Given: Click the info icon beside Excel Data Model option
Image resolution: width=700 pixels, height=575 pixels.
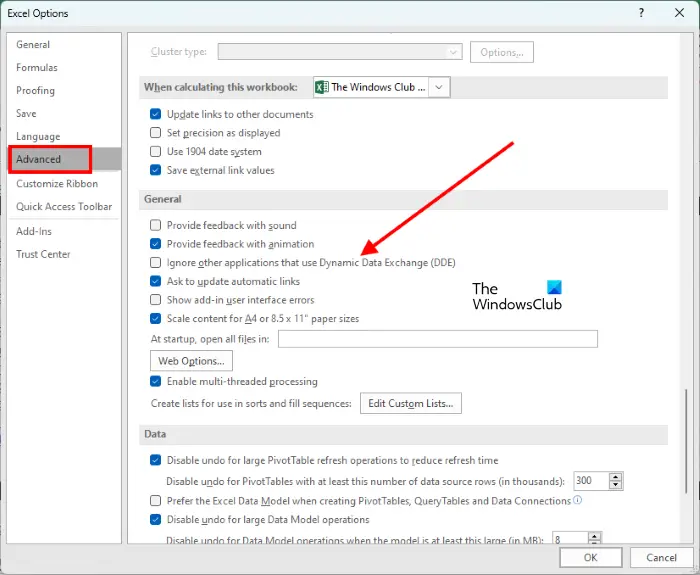Looking at the screenshot, I should pyautogui.click(x=577, y=500).
